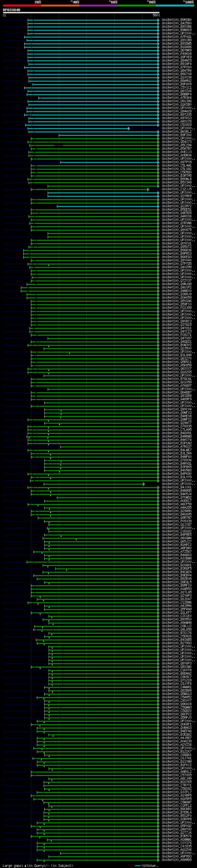Select hit label UniRef100_B6SRL2
Screen dimensions: 197x868
(x=177, y=131)
